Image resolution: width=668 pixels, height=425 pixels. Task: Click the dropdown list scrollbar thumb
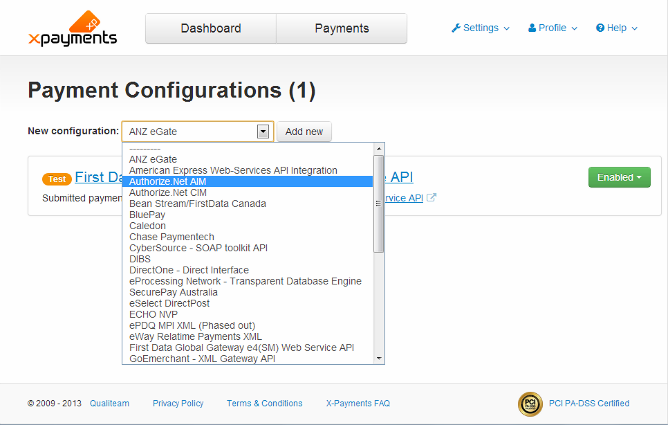(x=378, y=204)
